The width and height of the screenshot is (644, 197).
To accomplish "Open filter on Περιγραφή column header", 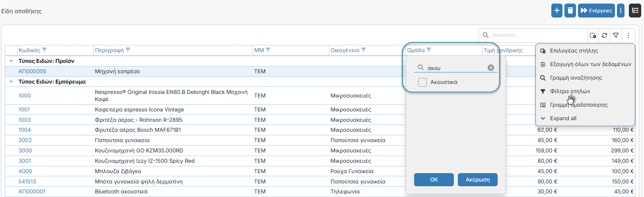I will [128, 50].
